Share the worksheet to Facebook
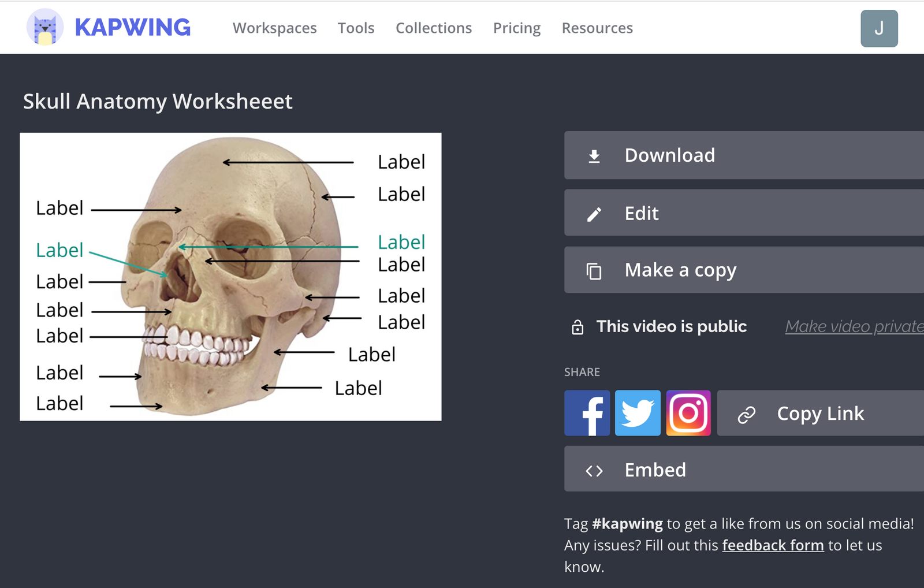This screenshot has height=588, width=924. [x=587, y=413]
